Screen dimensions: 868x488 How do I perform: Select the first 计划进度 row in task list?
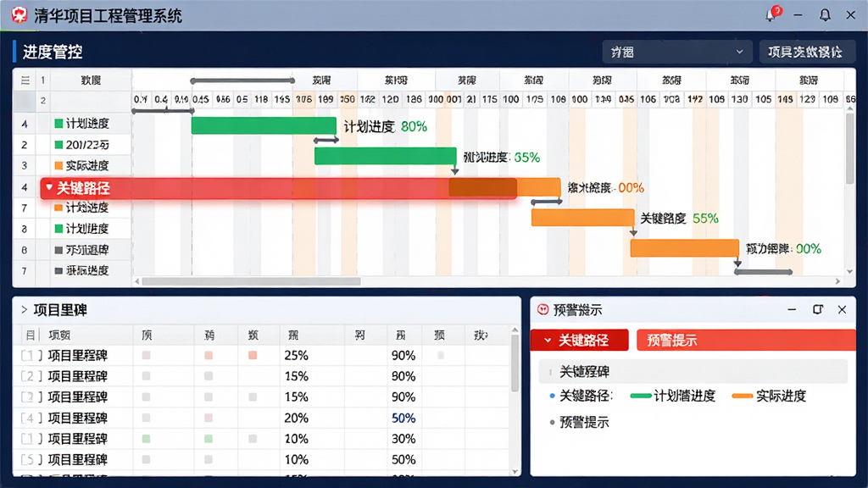pyautogui.click(x=87, y=124)
